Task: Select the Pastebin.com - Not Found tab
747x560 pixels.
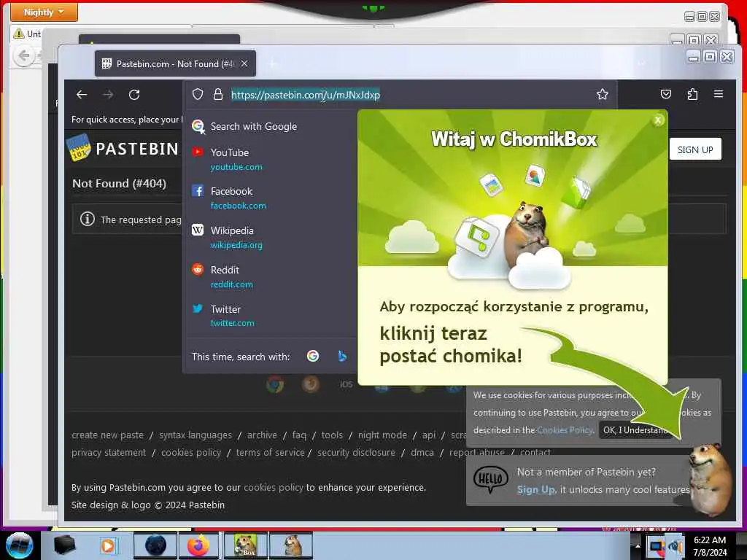Action: tap(175, 63)
